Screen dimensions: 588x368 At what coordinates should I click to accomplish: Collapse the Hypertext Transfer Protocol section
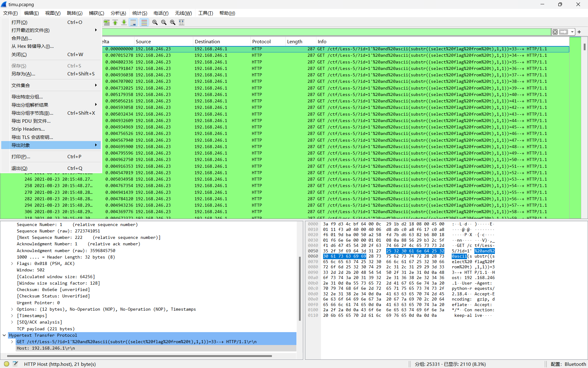point(4,335)
